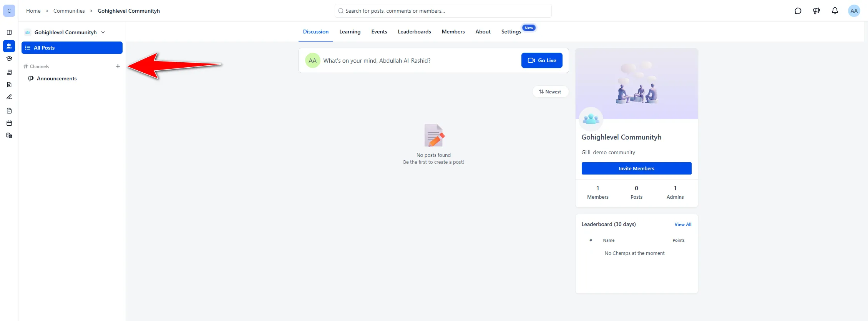The height and width of the screenshot is (321, 868).
Task: Open the Newest sort dropdown
Action: (550, 91)
